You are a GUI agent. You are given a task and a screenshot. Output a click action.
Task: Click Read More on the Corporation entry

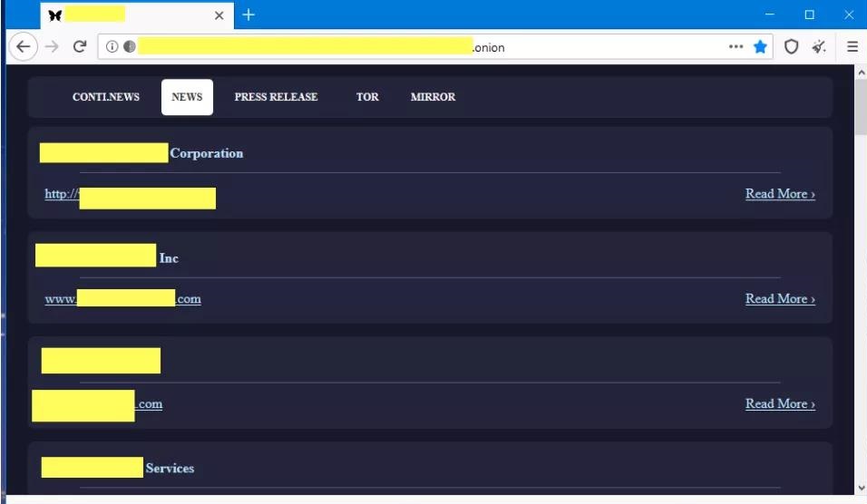coord(780,194)
